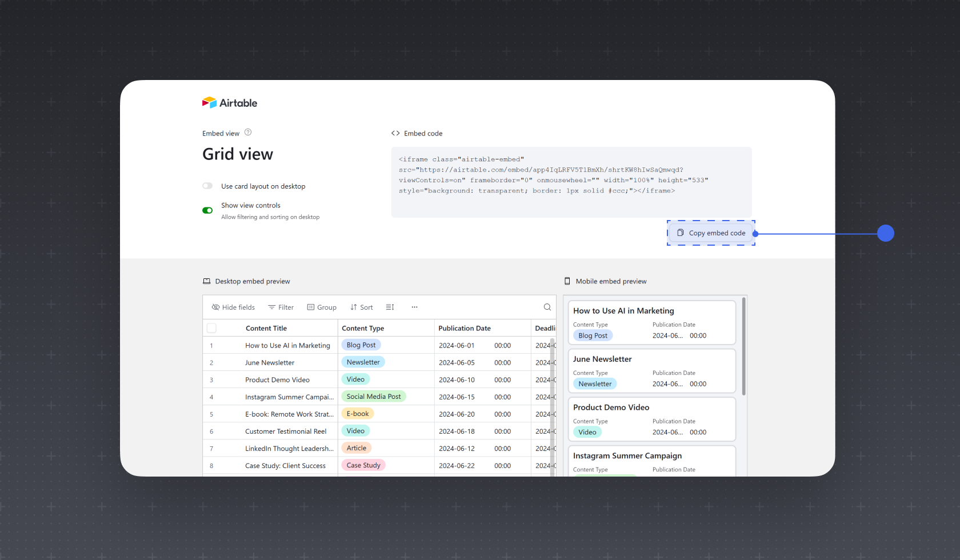Image resolution: width=960 pixels, height=560 pixels.
Task: Open the search magnifier in grid toolbar
Action: [x=547, y=307]
